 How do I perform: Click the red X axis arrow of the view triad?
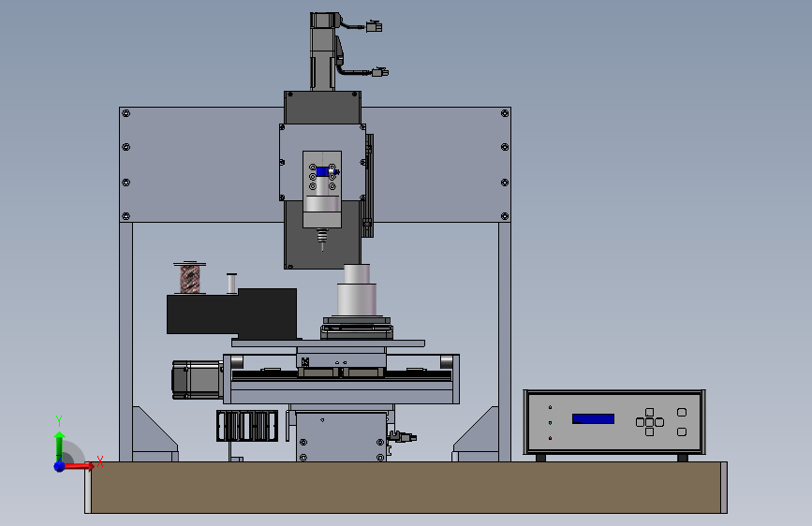pyautogui.click(x=78, y=466)
